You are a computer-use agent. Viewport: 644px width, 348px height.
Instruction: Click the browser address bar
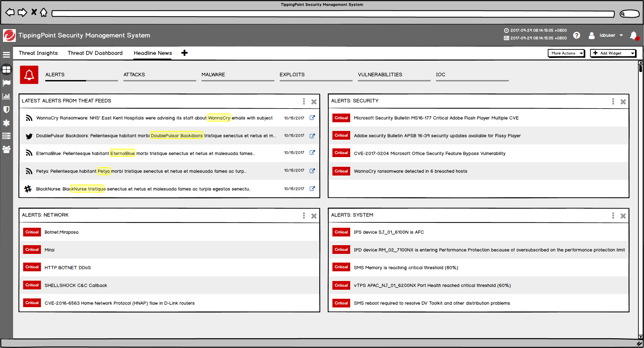(333, 14)
